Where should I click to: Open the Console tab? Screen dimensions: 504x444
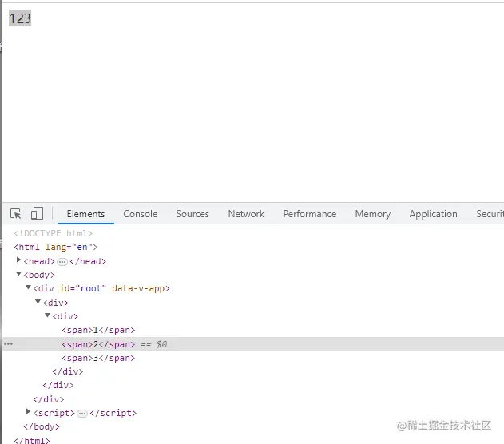click(x=141, y=214)
